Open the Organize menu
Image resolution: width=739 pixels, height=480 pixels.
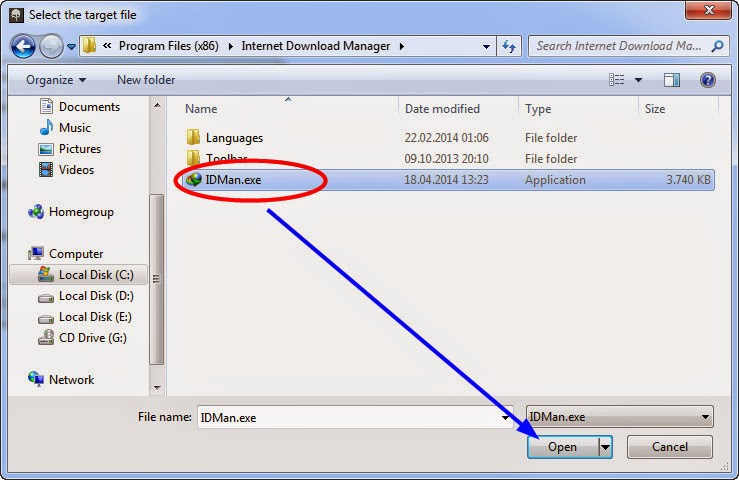56,80
